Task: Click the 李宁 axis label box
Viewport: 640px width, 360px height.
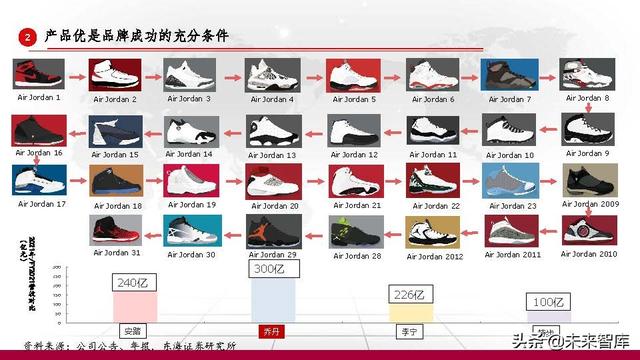Action: point(410,331)
